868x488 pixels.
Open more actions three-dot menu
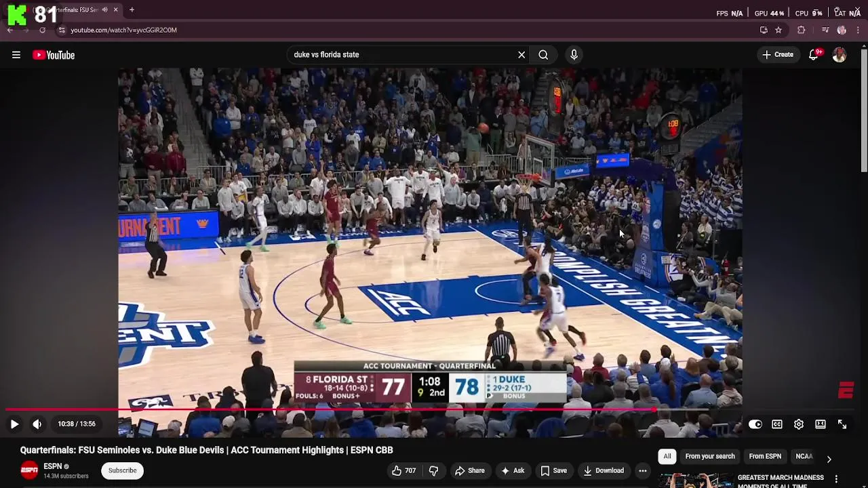(643, 470)
